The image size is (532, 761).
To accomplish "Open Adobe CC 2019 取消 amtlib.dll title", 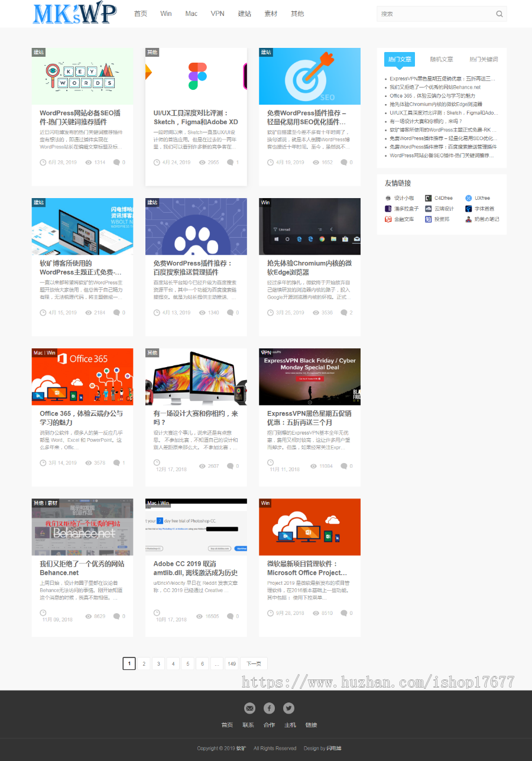I will click(196, 568).
